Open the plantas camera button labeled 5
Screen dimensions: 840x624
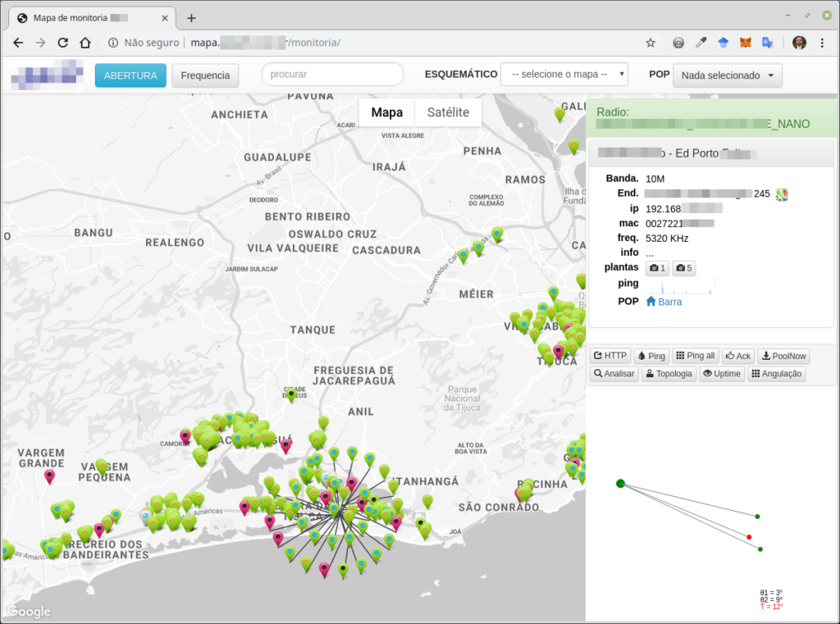coord(684,268)
